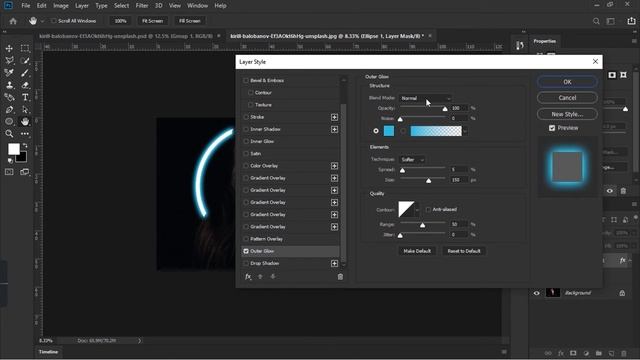This screenshot has width=640, height=360.
Task: Open the Filter menu
Action: pos(142,6)
